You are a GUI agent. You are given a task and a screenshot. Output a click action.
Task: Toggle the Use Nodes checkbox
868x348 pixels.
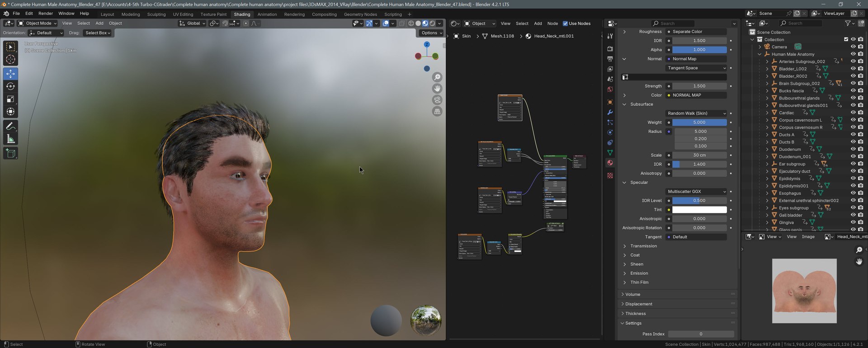565,24
